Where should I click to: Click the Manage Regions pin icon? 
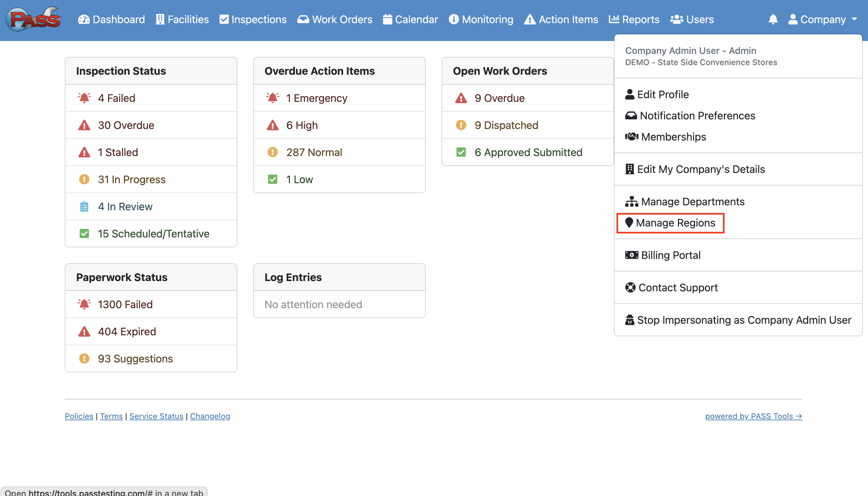click(629, 223)
